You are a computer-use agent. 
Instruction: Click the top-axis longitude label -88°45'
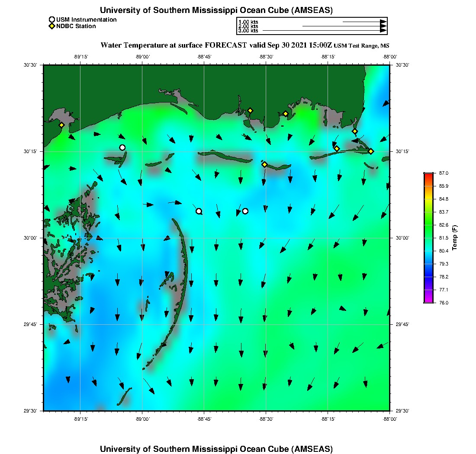pyautogui.click(x=204, y=57)
